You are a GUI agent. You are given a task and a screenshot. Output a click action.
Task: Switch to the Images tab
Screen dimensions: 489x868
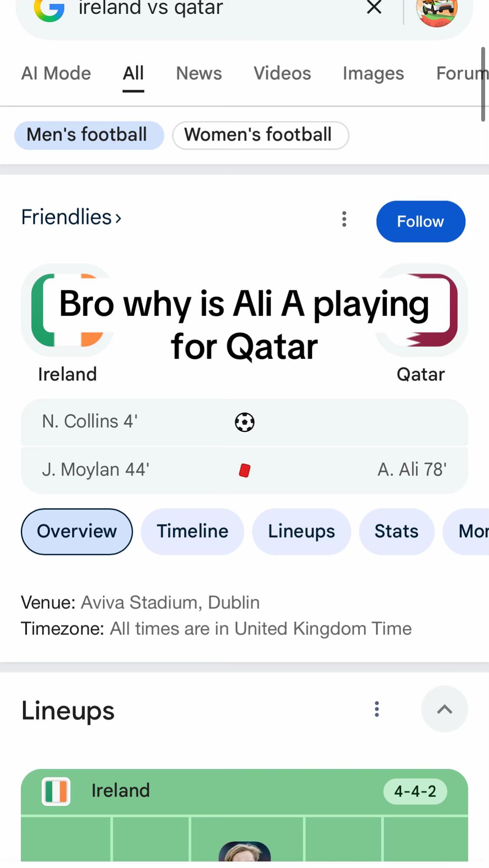click(373, 73)
